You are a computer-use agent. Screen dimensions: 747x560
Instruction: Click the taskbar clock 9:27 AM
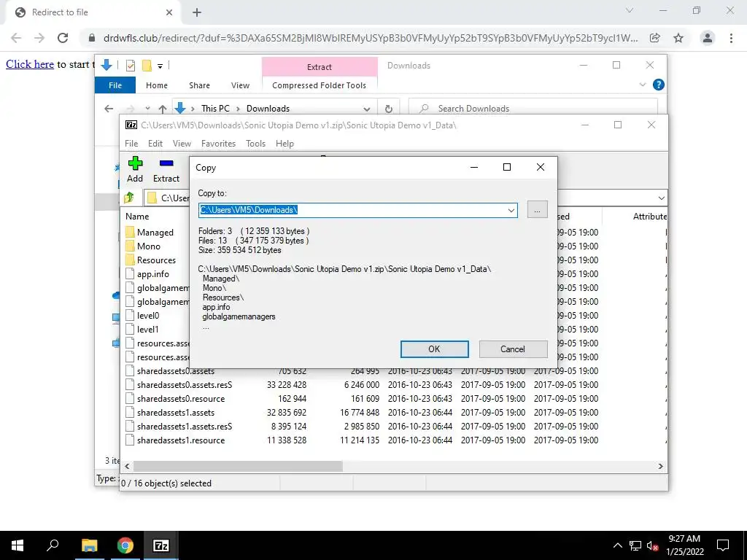click(684, 539)
